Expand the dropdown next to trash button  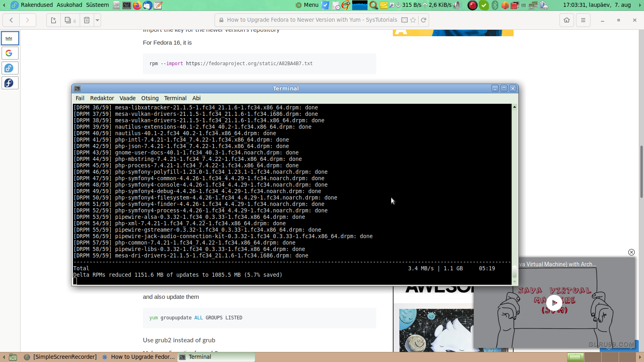[x=97, y=20]
